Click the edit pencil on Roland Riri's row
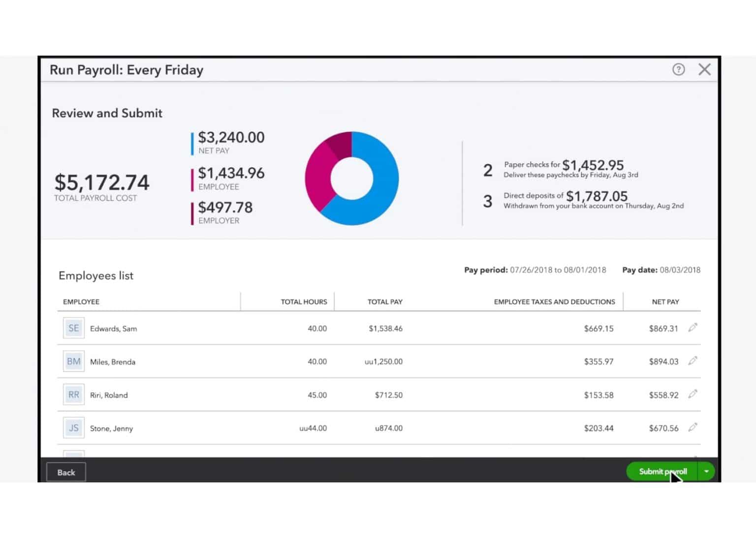This screenshot has height=536, width=756. click(693, 394)
